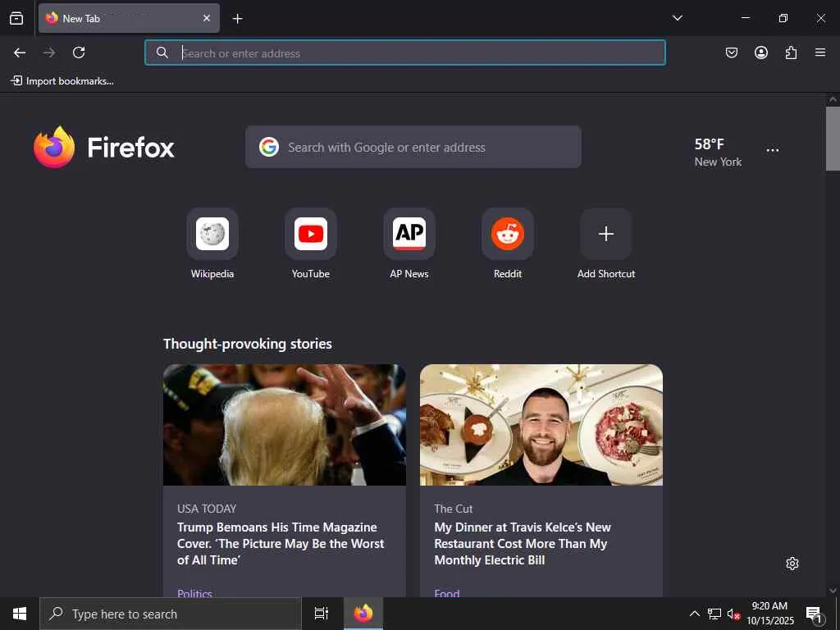
Task: Click the Firefox logo on the page
Action: point(104,147)
